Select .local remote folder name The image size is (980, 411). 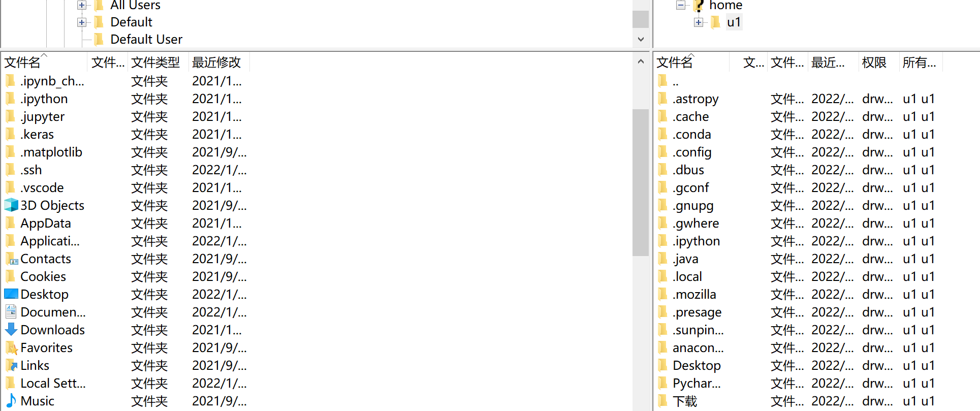(687, 277)
